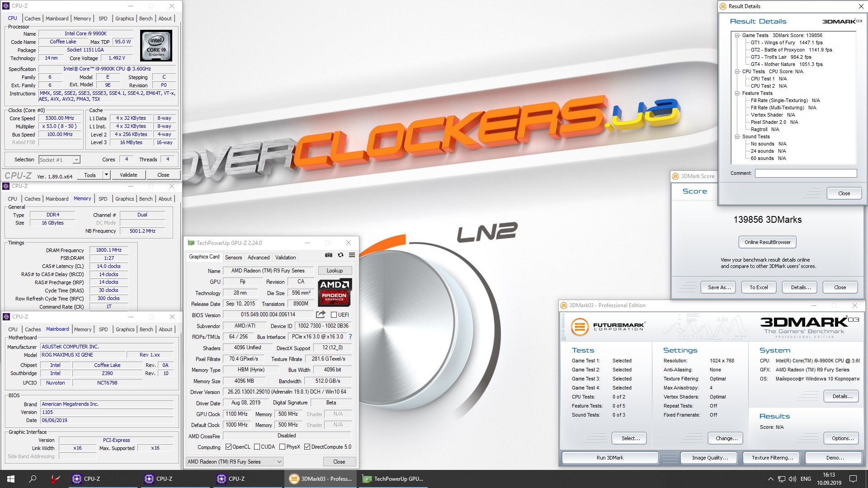Click the Texture Filtering... button
The height and width of the screenshot is (488, 868).
pyautogui.click(x=772, y=458)
